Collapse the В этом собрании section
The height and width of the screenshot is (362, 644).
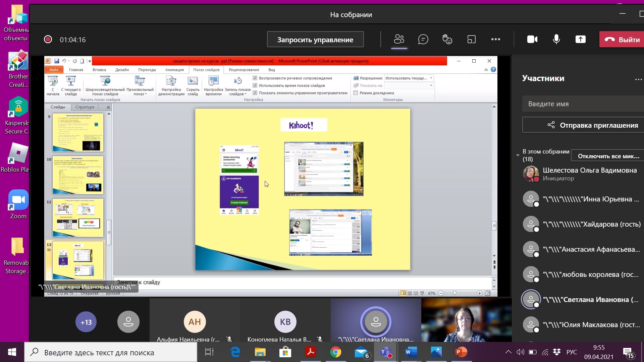click(x=518, y=155)
